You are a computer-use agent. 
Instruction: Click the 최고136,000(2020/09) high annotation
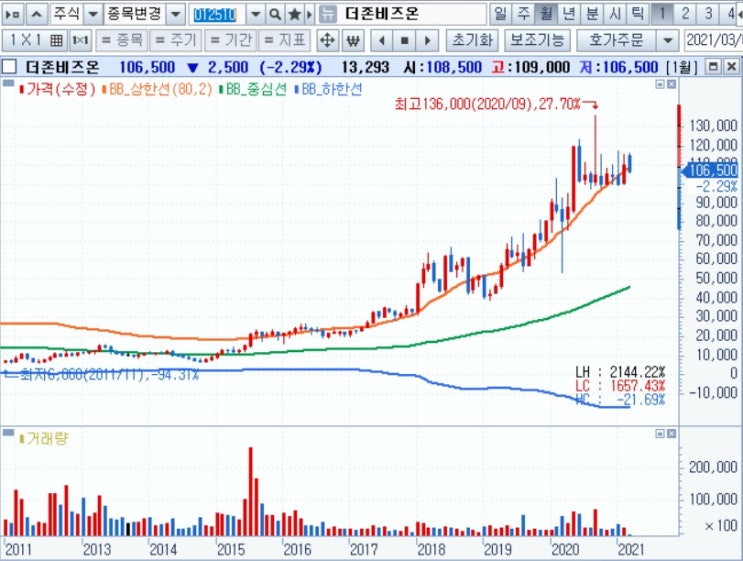click(x=488, y=104)
